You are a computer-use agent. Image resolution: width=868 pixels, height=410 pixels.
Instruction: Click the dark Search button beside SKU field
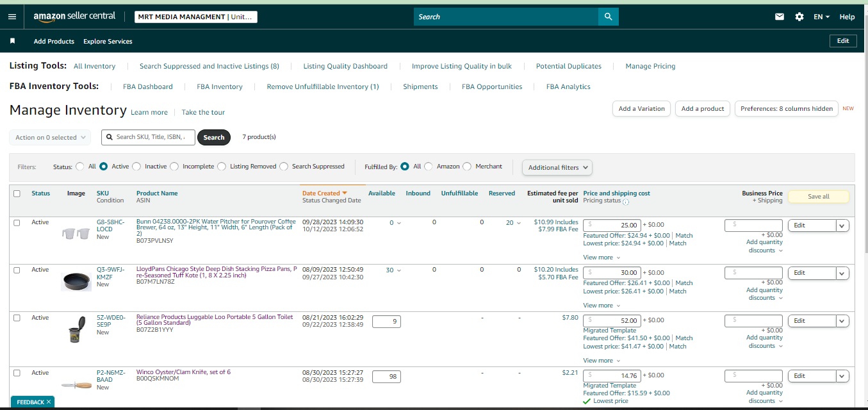[x=214, y=137]
